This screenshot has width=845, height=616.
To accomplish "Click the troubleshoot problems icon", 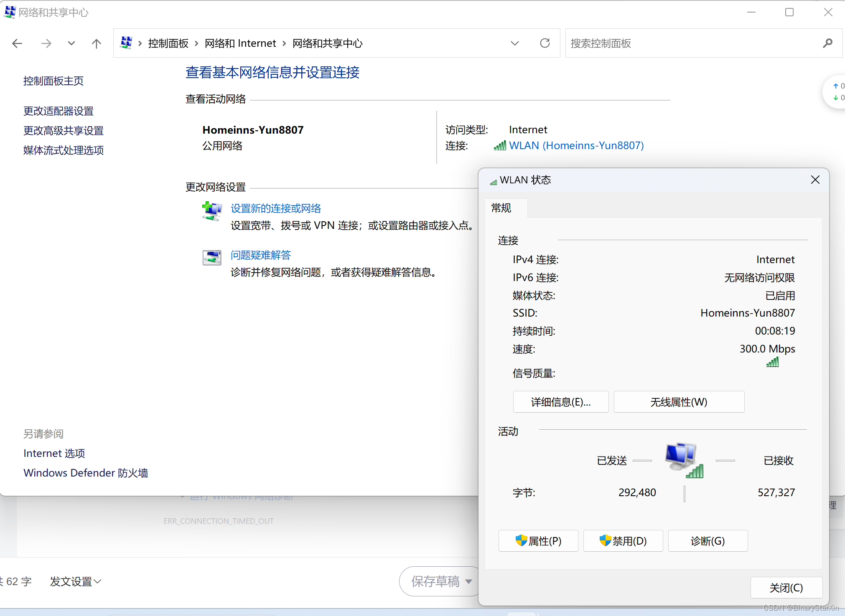I will 212,258.
